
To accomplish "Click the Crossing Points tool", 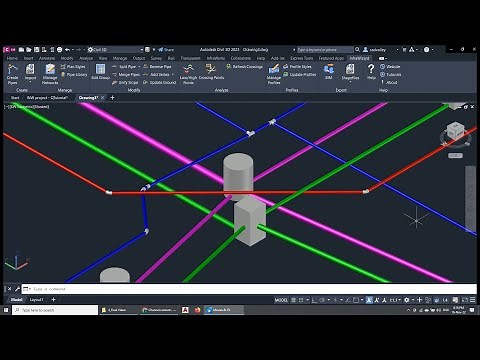I will click(x=211, y=72).
